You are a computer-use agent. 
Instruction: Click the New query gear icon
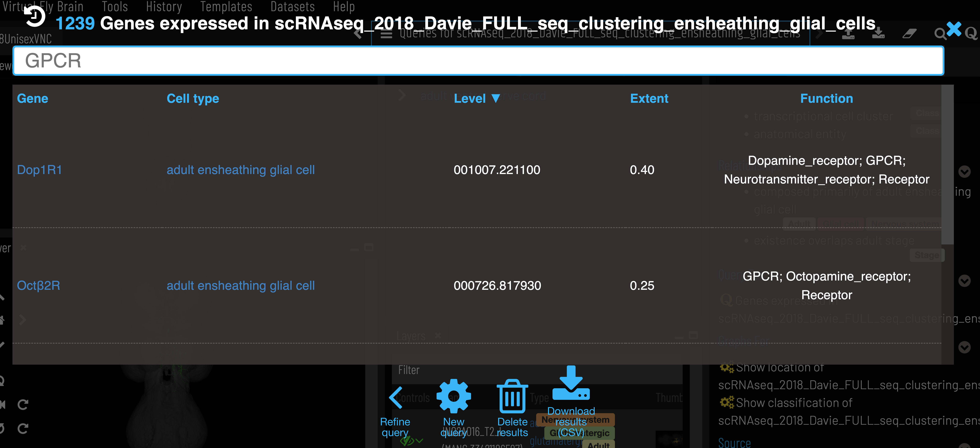[453, 396]
